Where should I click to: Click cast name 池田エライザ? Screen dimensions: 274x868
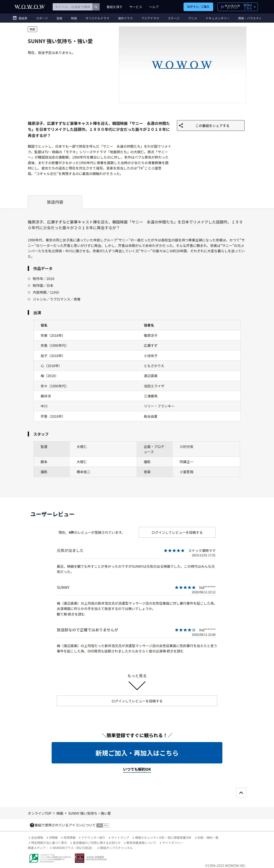tap(154, 386)
